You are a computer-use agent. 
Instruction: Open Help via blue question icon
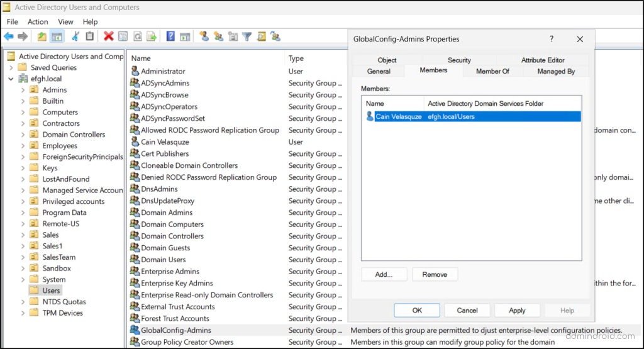[170, 36]
